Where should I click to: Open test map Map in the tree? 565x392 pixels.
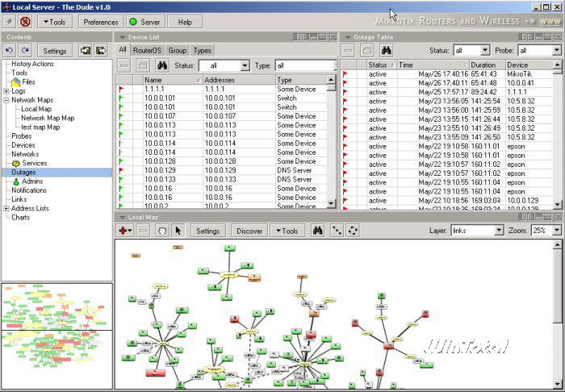point(40,127)
